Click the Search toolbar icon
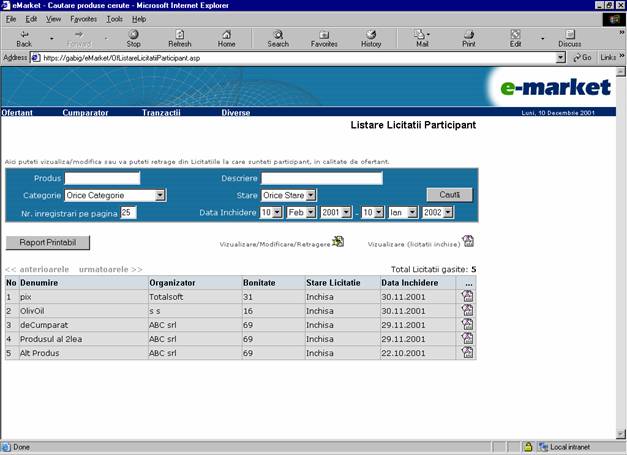This screenshot has height=455, width=627. (x=278, y=38)
